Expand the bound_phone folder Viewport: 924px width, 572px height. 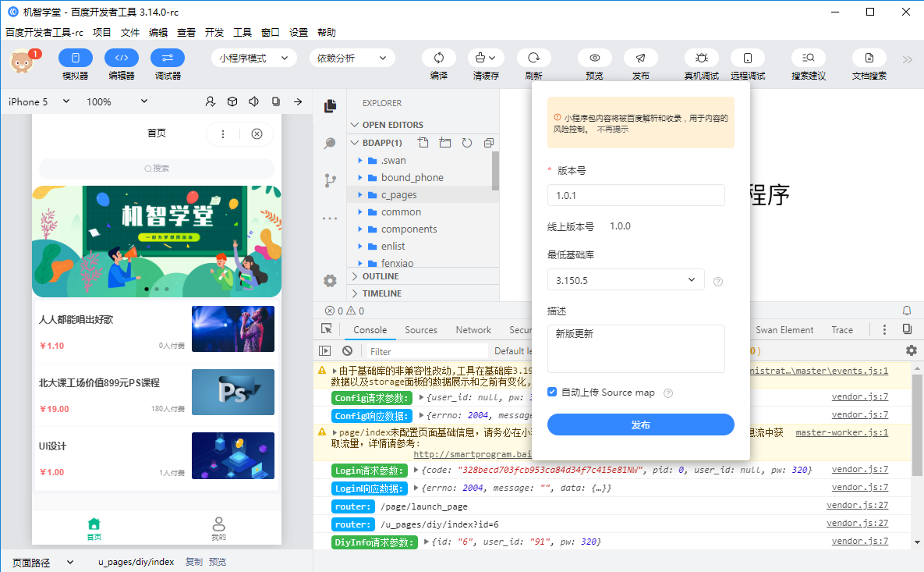tap(423, 177)
